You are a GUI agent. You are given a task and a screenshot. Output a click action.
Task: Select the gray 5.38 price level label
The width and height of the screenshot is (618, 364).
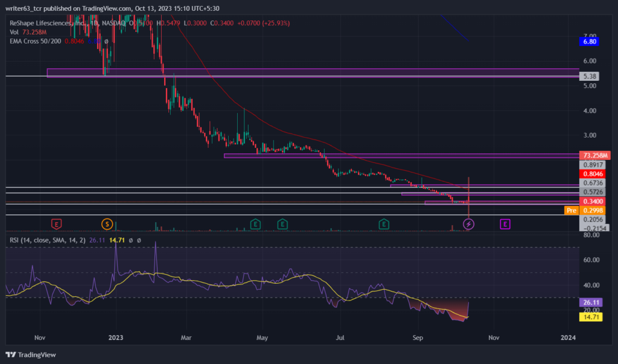589,76
